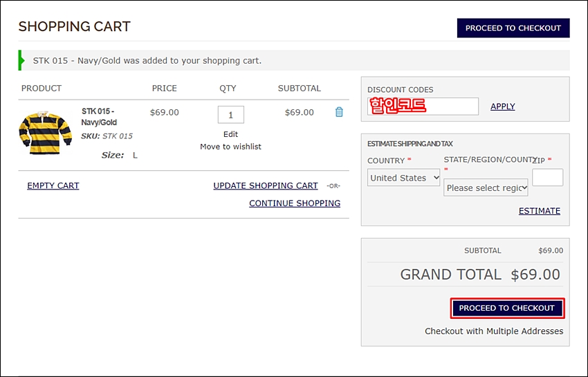The image size is (588, 377).
Task: Click the rugby shirt product thumbnail
Action: click(x=46, y=131)
